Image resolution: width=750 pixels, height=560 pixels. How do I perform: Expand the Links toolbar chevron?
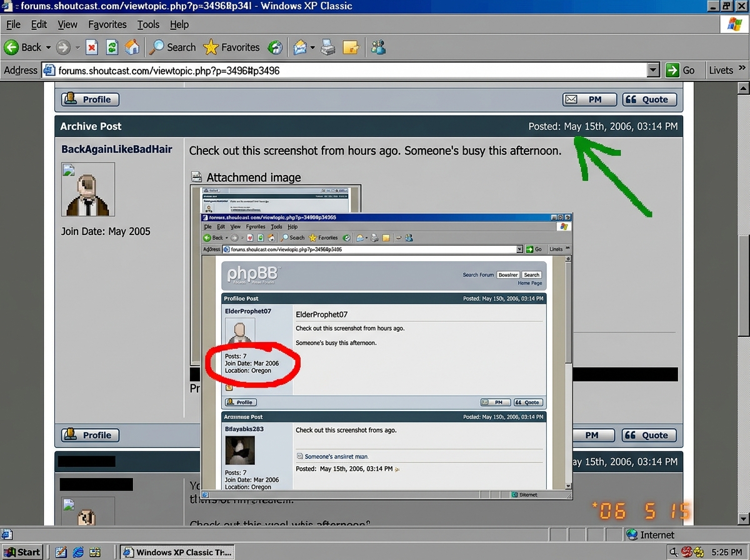coord(742,68)
